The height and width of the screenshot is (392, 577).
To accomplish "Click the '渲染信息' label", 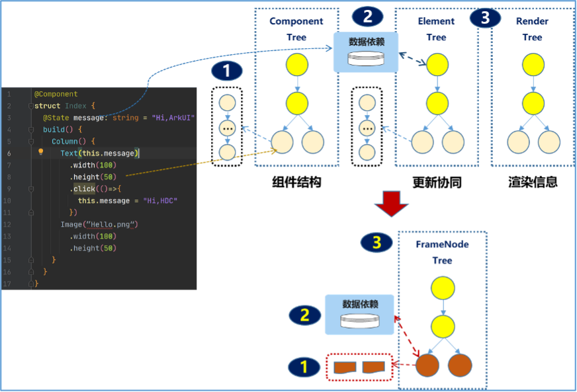I will click(533, 182).
